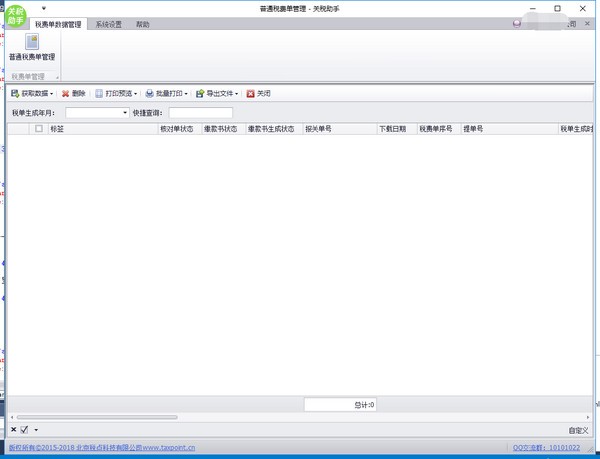
Task: Click 打印预览 print preview button
Action: 115,93
